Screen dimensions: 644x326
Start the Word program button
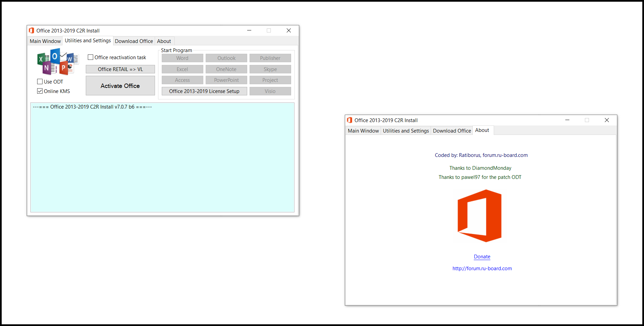pyautogui.click(x=182, y=58)
